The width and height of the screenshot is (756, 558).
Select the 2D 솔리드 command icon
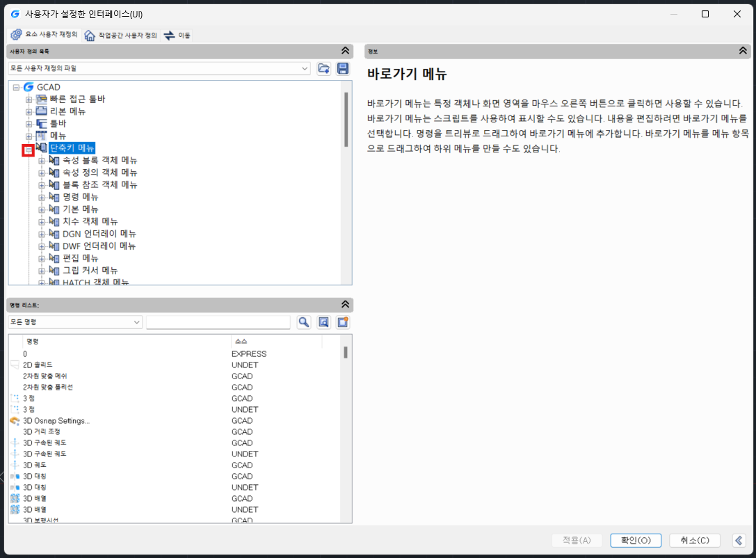[15, 365]
